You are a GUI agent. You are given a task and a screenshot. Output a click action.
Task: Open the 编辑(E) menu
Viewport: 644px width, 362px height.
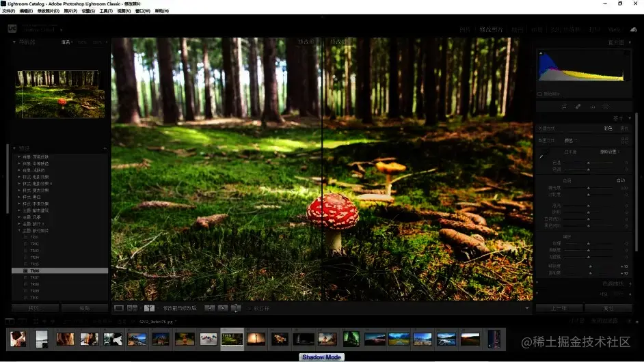click(x=26, y=11)
